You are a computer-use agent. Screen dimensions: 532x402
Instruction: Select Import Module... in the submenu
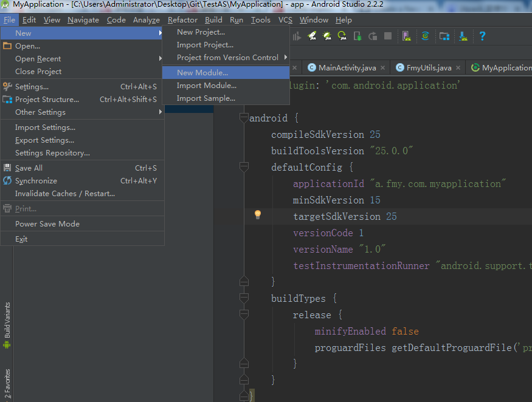226,86
